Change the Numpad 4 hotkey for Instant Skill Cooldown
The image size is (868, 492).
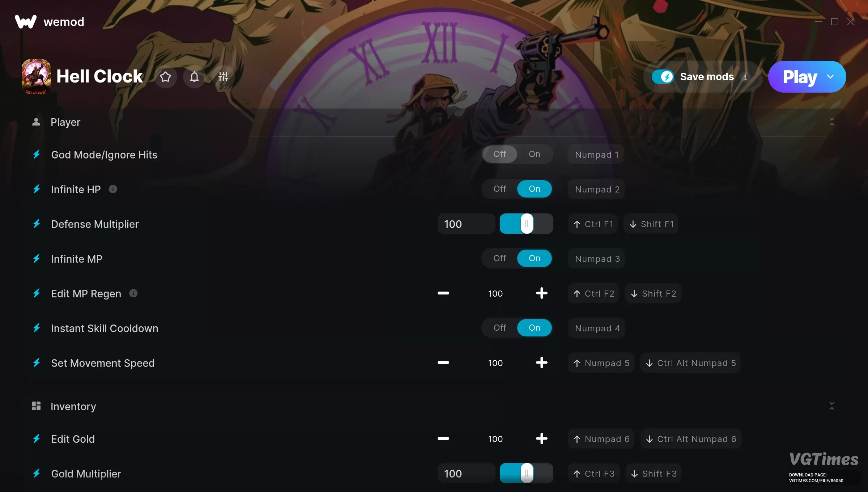tap(596, 328)
